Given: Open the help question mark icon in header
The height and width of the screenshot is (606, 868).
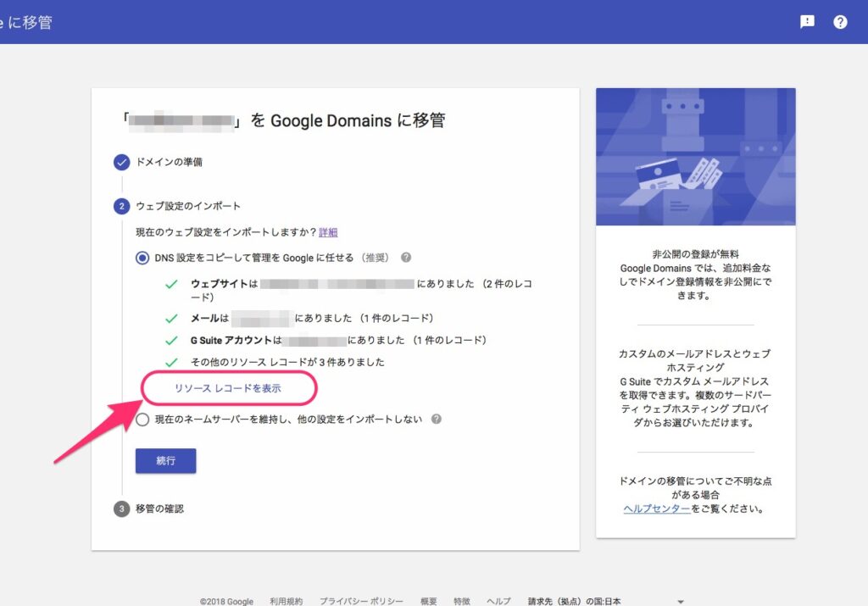Looking at the screenshot, I should click(x=840, y=21).
